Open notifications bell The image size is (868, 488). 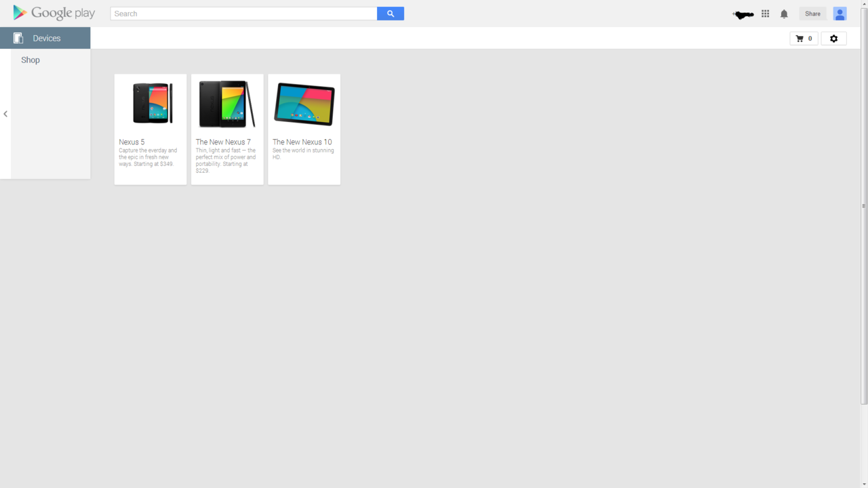tap(784, 14)
